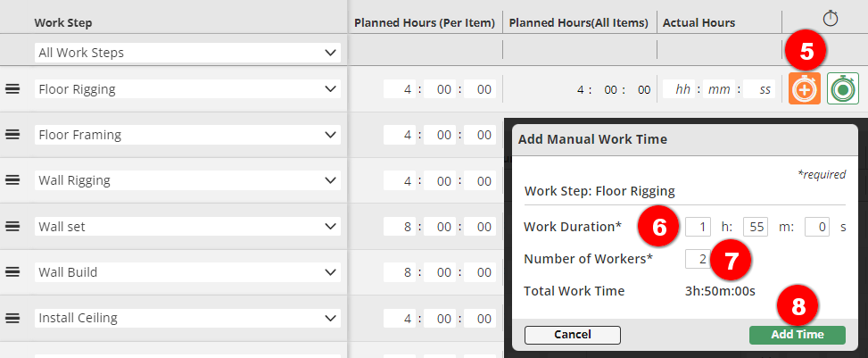Start the green timer icon for Floor Rigging
This screenshot has width=868, height=358.
click(842, 89)
